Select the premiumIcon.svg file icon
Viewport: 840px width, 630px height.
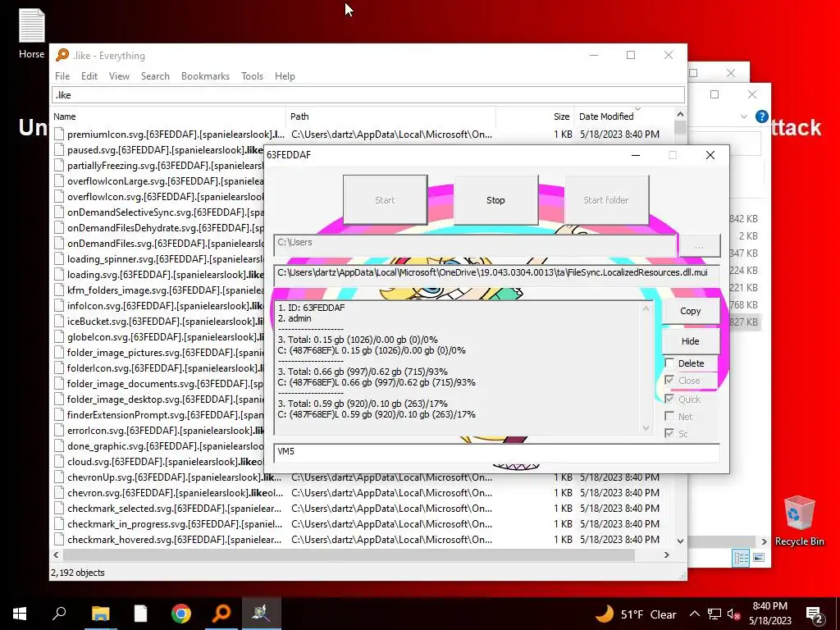(x=59, y=134)
